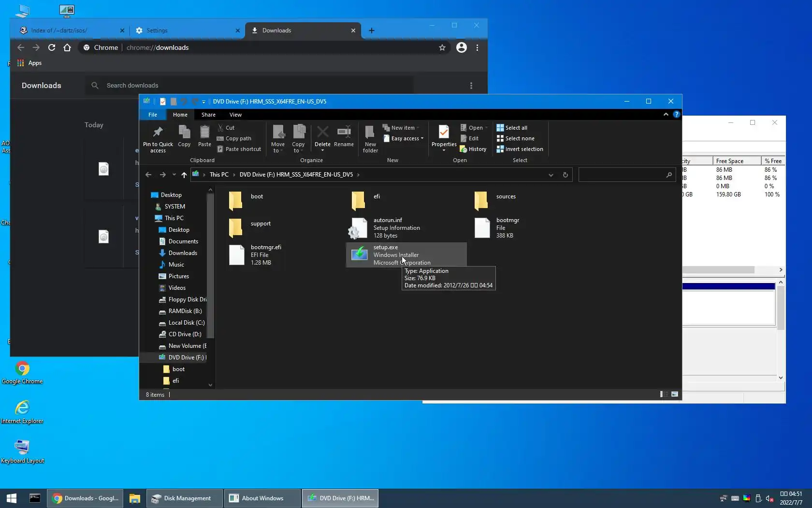This screenshot has height=508, width=812.
Task: Select the autorun.inf file
Action: coord(406,228)
